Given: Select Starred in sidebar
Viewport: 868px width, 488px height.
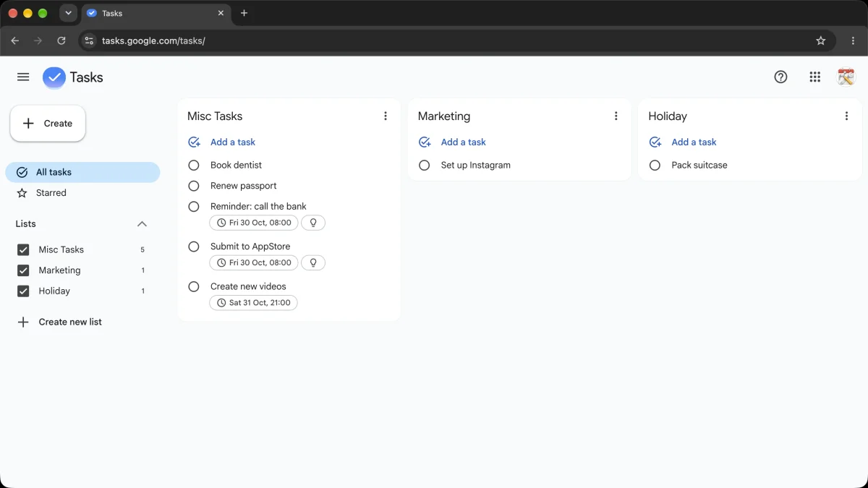Looking at the screenshot, I should click(82, 193).
